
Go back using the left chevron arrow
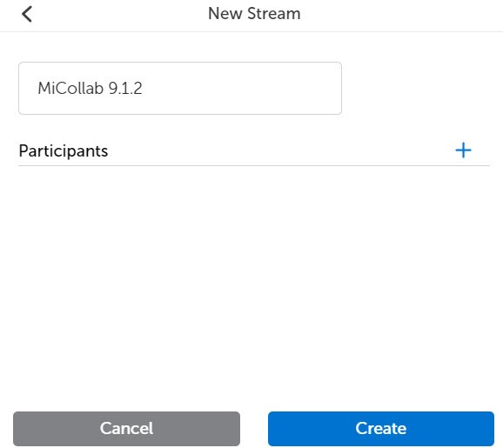tap(27, 14)
